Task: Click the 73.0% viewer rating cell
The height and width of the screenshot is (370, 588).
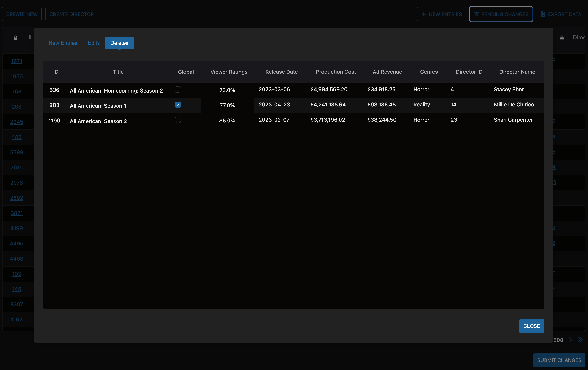Action: coord(227,90)
